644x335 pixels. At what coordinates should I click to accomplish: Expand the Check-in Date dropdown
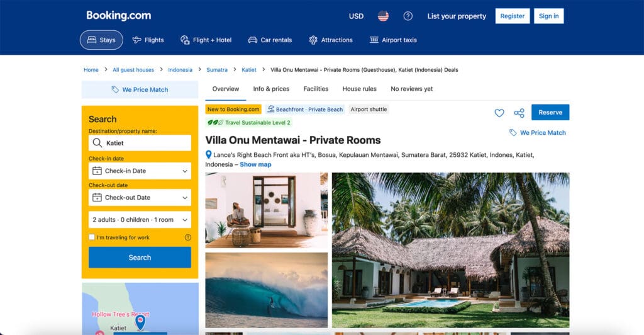pyautogui.click(x=140, y=171)
